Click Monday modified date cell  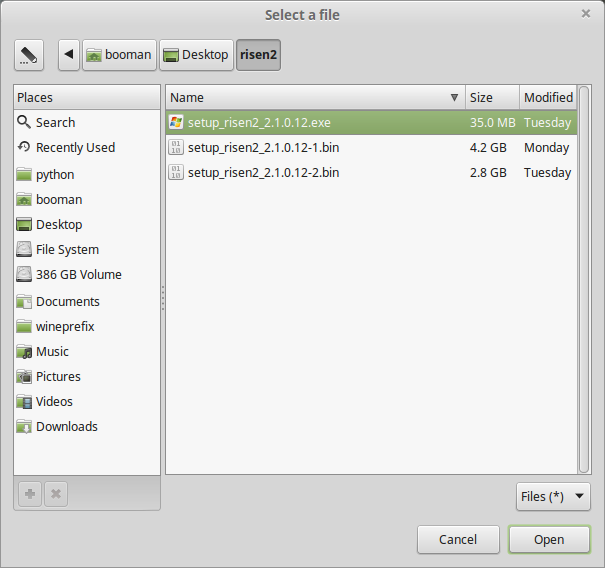[546, 148]
